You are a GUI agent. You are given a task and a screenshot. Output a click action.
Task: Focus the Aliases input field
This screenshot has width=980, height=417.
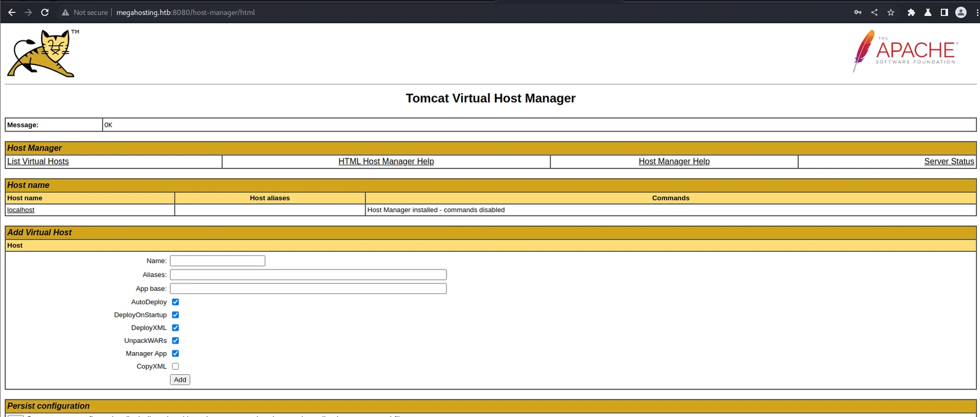(308, 275)
